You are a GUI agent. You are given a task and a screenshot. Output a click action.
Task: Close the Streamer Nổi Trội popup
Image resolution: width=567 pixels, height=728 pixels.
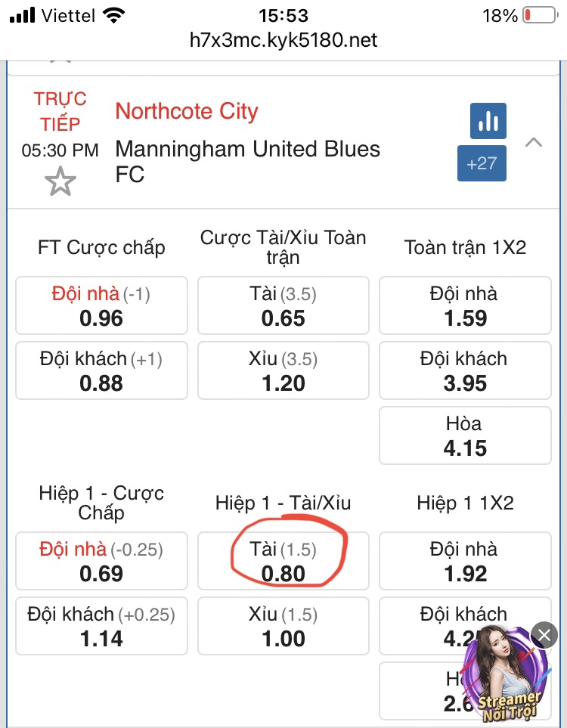click(x=544, y=635)
